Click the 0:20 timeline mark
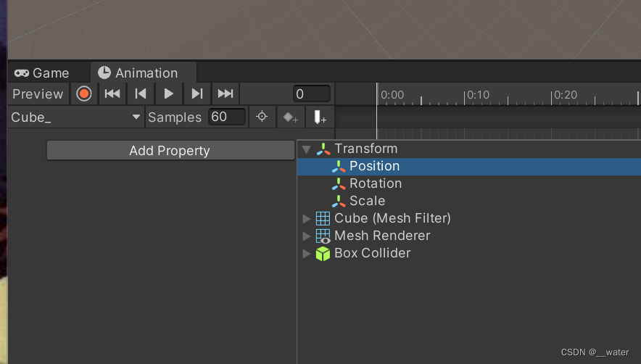This screenshot has width=641, height=364. tap(566, 95)
